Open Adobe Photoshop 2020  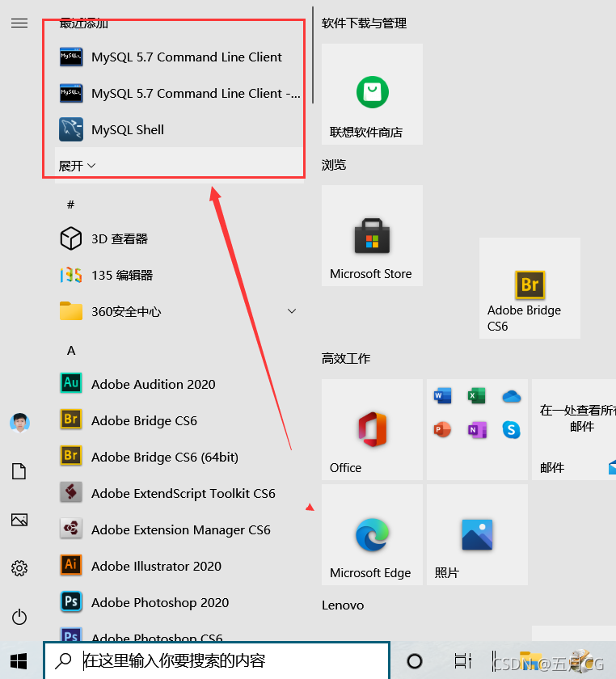179,602
